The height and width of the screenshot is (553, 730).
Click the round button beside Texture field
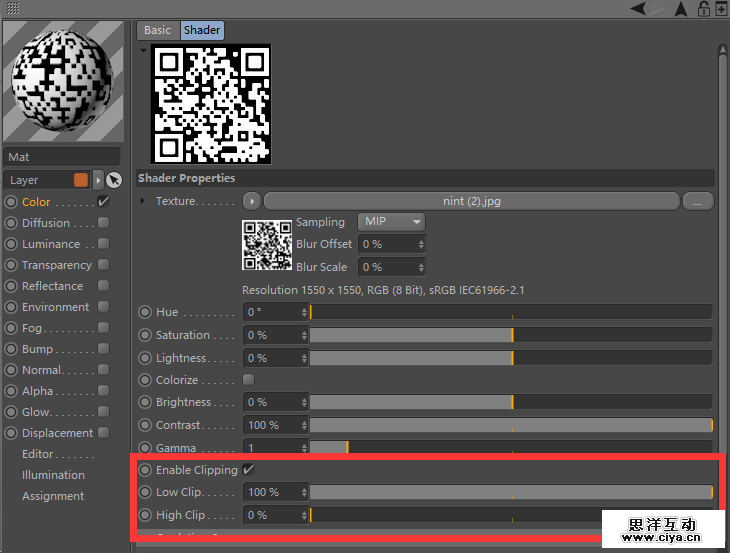252,201
